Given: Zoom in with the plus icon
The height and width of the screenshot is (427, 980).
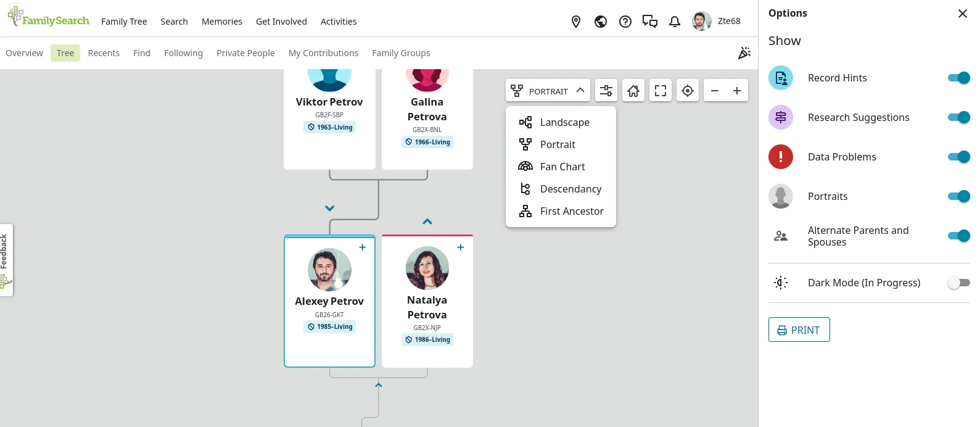Looking at the screenshot, I should pos(737,91).
